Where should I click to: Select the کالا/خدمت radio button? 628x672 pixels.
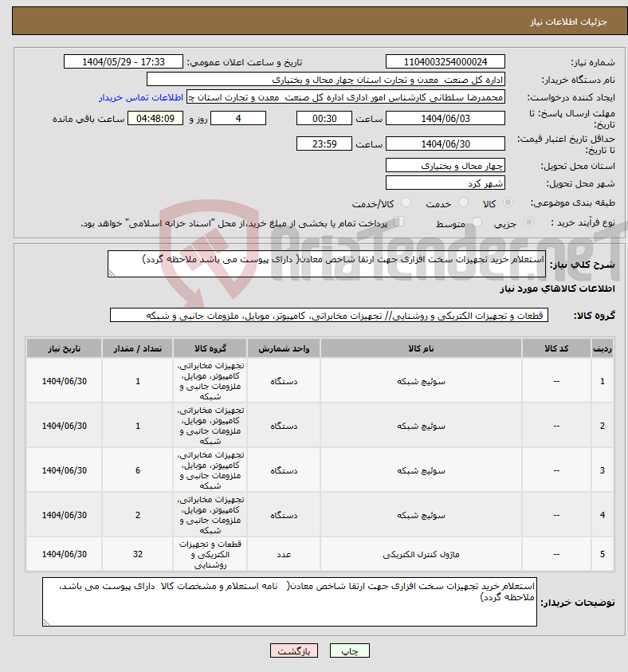click(406, 202)
